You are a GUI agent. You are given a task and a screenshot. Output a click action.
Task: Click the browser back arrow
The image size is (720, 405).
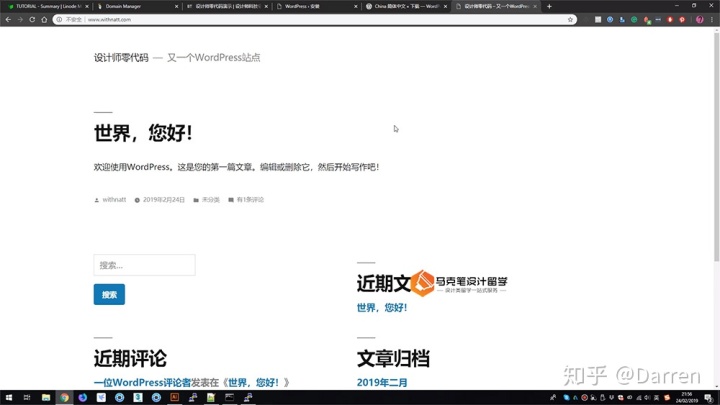pos(8,19)
